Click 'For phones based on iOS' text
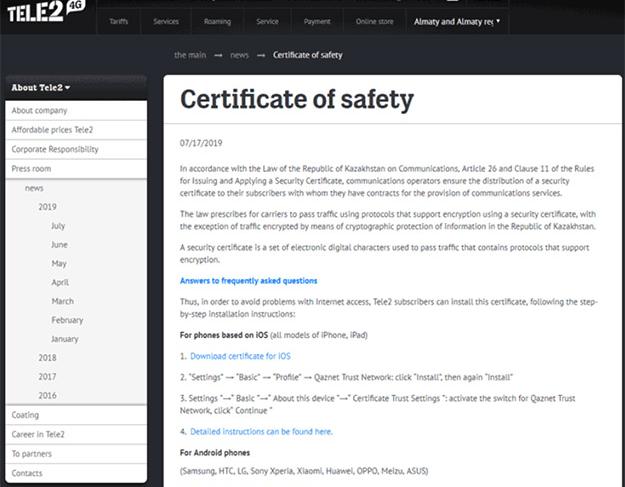The width and height of the screenshot is (625, 487). pyautogui.click(x=224, y=335)
